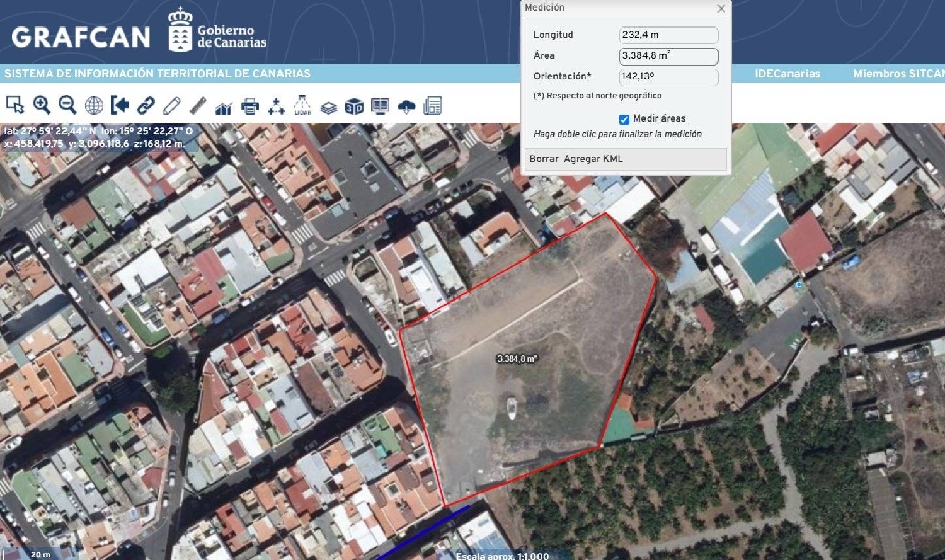
Task: Click the GRAFCAN logo
Action: click(x=81, y=37)
